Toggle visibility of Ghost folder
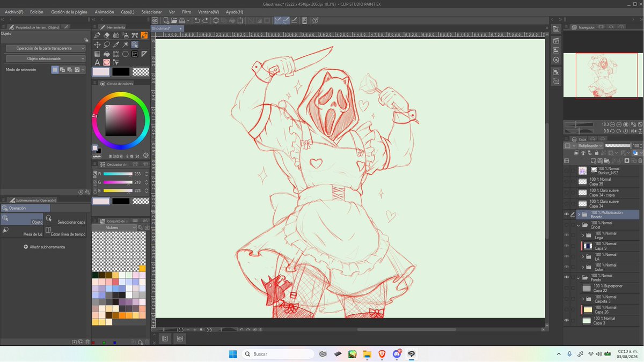644x362 pixels. (x=566, y=225)
